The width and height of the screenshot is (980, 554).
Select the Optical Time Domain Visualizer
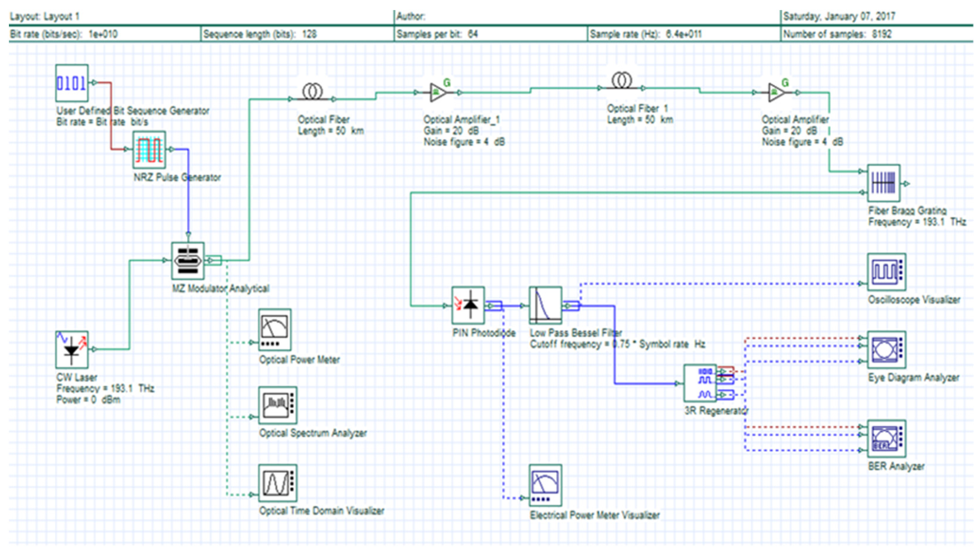(x=277, y=483)
